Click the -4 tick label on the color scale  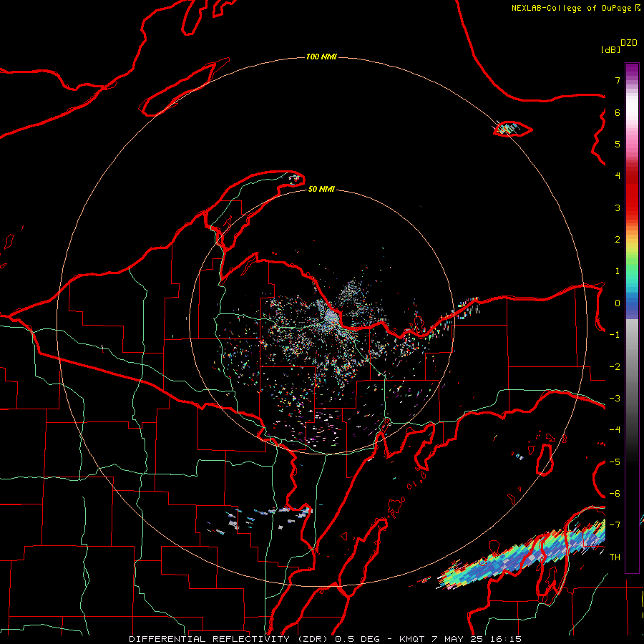(x=615, y=430)
